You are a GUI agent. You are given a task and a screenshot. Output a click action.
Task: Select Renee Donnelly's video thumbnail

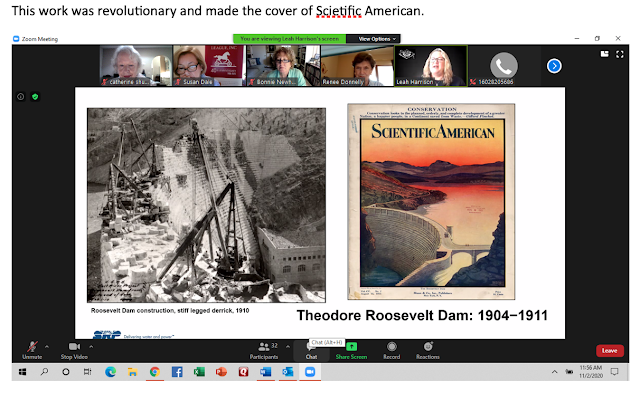coord(357,66)
